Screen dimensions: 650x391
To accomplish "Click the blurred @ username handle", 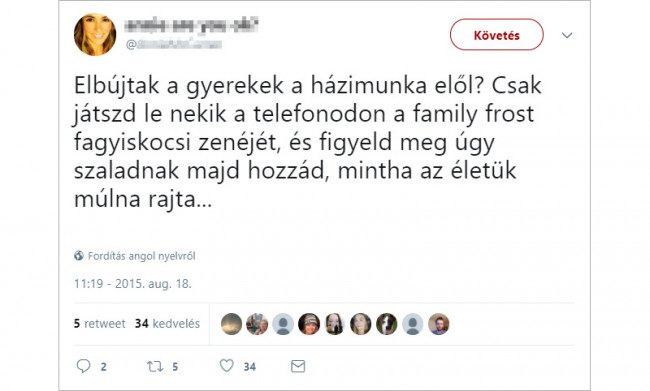I will 174,44.
